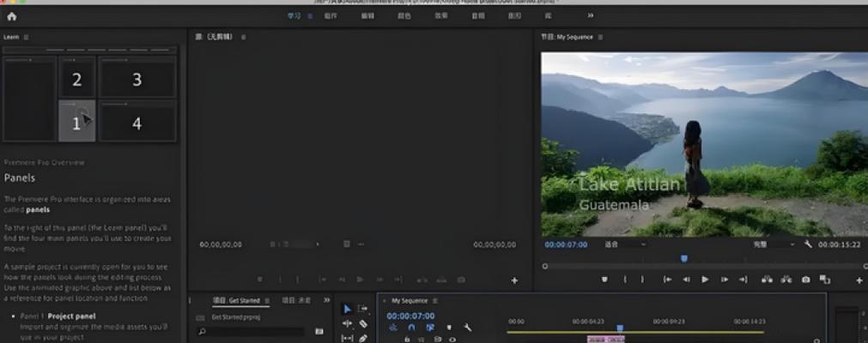Switch to the Effects workspace tab
Image resolution: width=868 pixels, height=343 pixels.
tap(441, 16)
